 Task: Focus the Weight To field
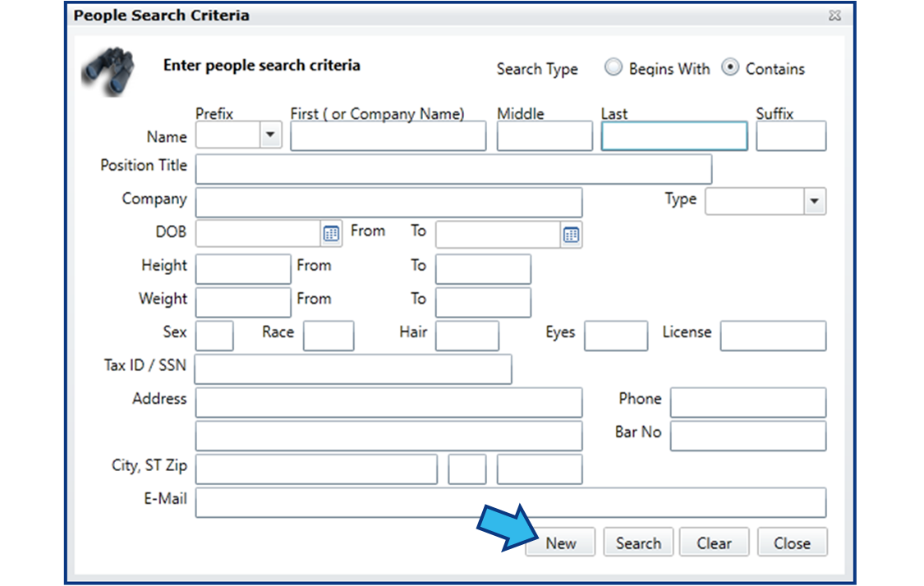(483, 302)
